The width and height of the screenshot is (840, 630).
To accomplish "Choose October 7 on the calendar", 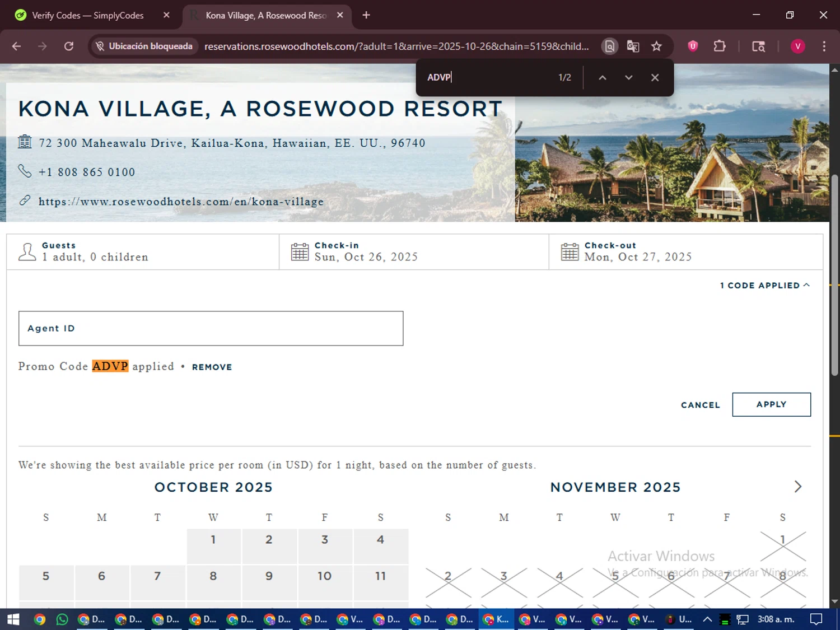I will click(157, 582).
